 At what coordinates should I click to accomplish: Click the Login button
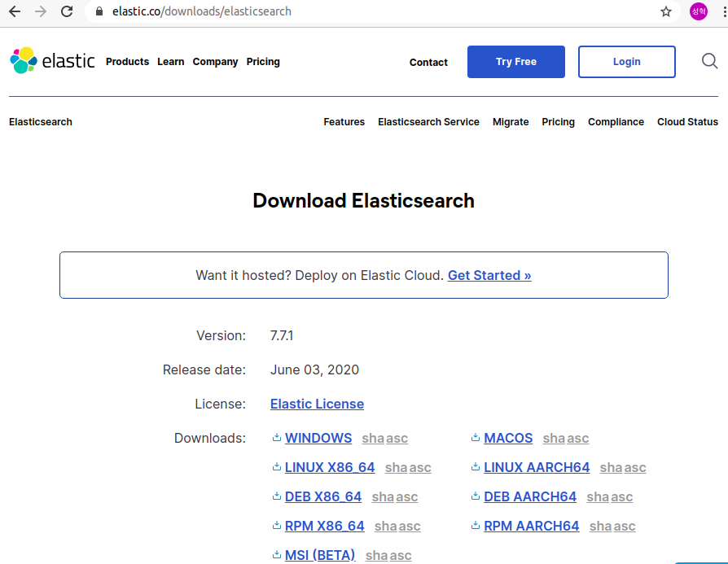point(626,62)
